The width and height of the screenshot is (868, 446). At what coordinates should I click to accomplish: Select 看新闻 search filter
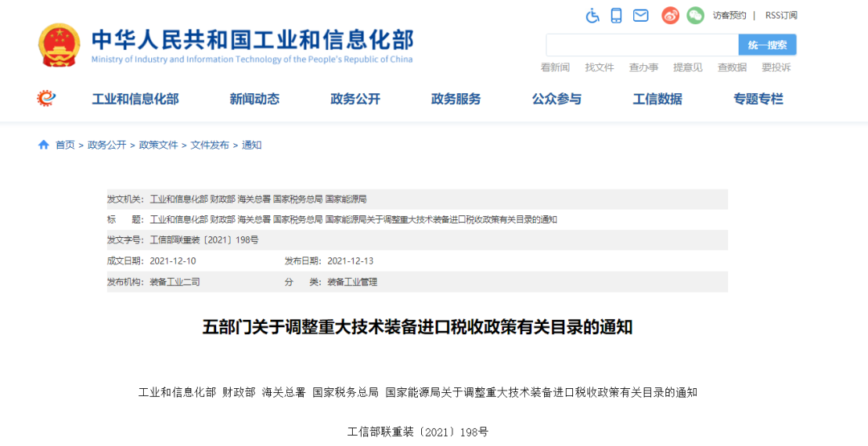point(555,68)
